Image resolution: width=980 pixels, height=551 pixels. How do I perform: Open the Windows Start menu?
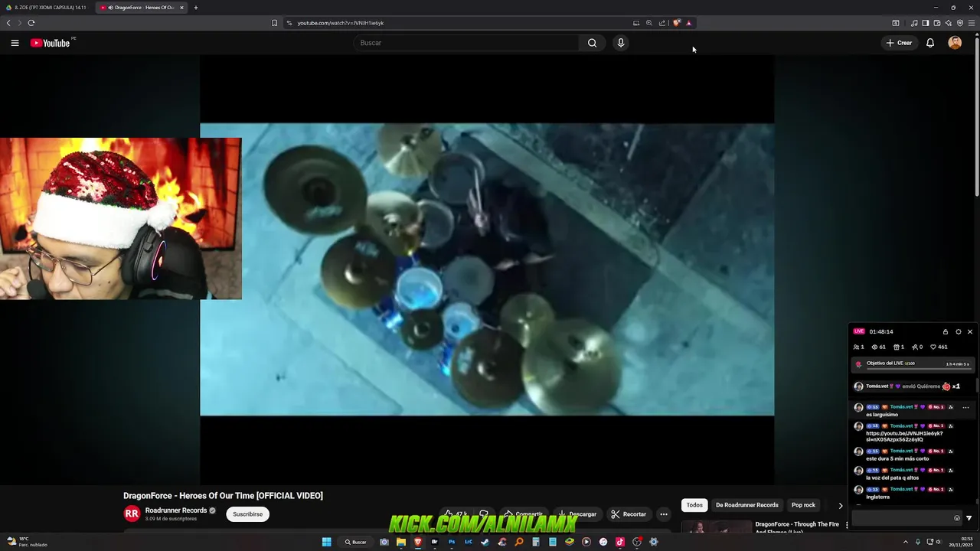pos(327,542)
